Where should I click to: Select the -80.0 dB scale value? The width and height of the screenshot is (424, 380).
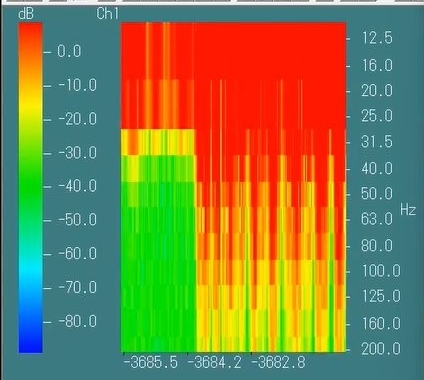[x=78, y=322]
